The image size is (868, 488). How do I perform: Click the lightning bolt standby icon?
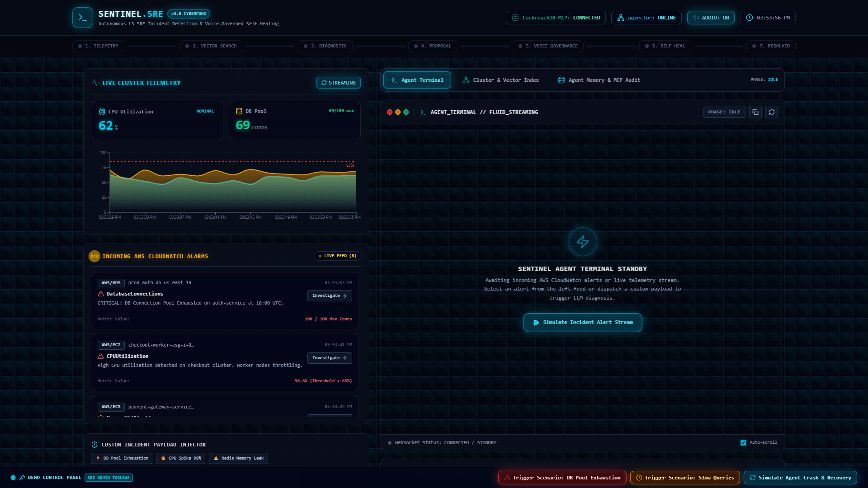tap(582, 242)
